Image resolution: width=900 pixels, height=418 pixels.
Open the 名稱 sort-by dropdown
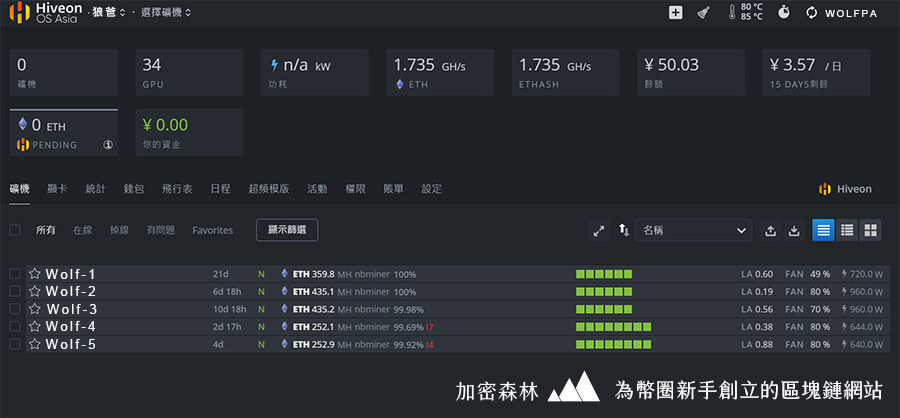693,231
